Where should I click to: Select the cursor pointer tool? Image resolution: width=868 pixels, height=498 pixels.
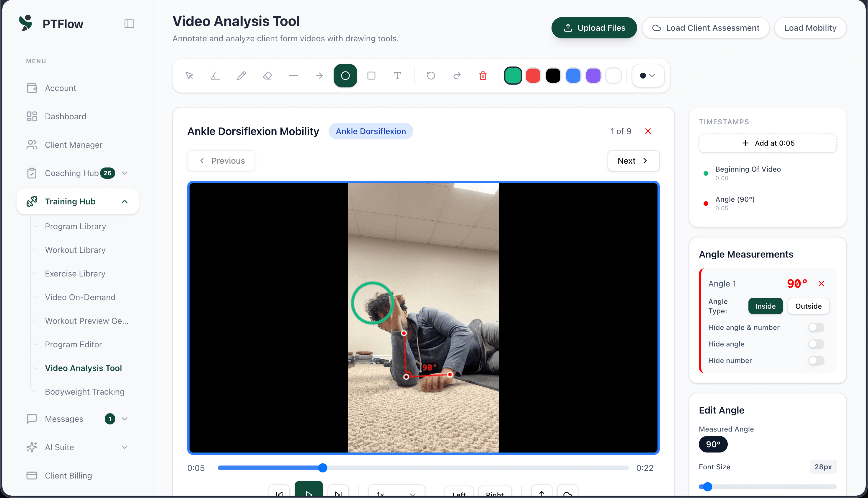189,76
